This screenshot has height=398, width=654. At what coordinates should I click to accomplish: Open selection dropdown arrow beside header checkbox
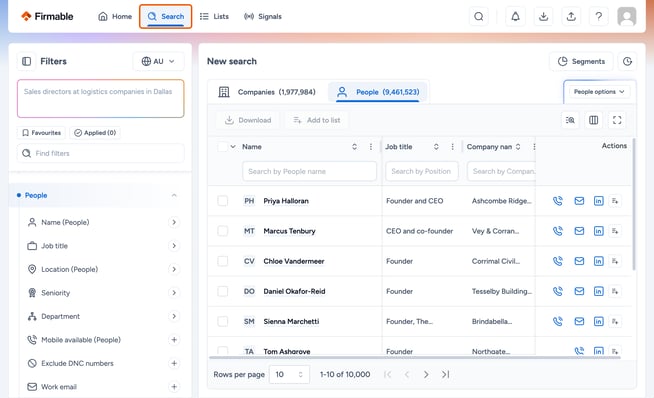tap(233, 147)
